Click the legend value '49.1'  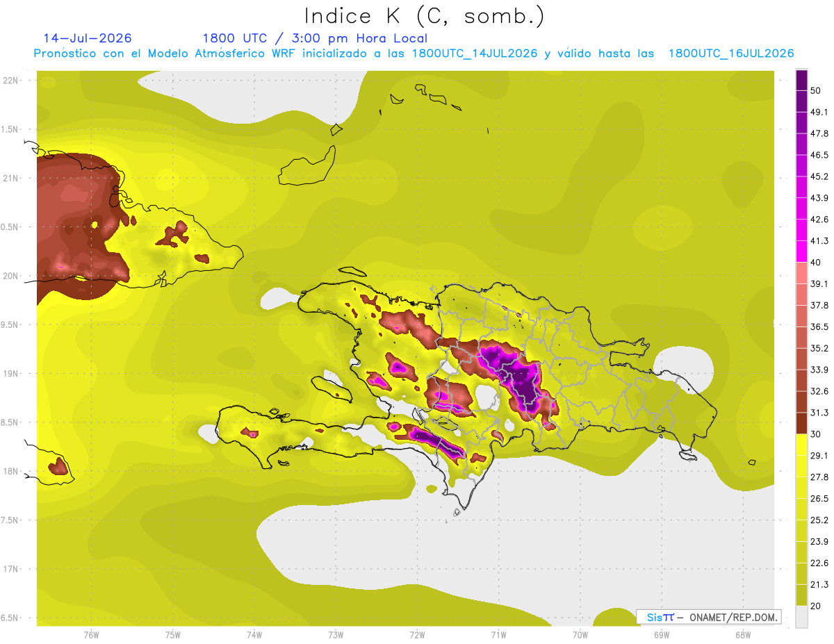click(x=820, y=112)
